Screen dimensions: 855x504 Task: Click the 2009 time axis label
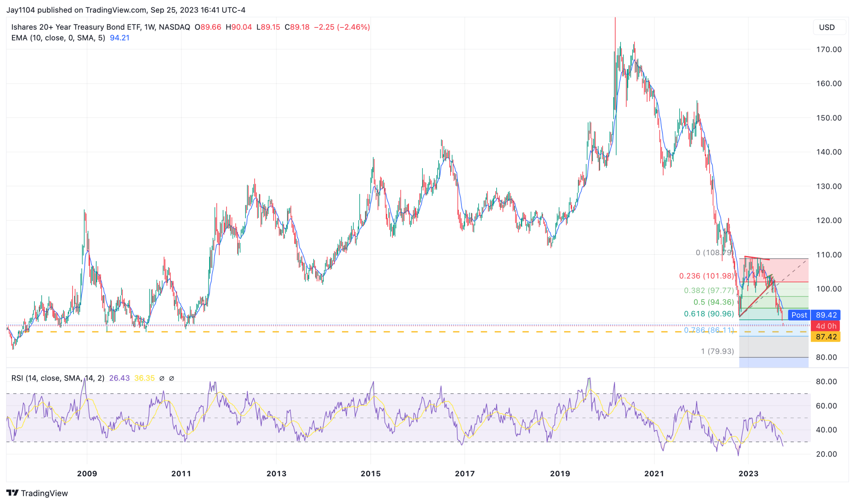point(87,473)
